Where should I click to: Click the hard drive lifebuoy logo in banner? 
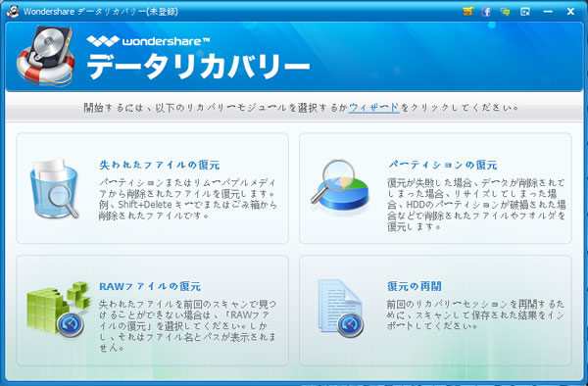[46, 56]
